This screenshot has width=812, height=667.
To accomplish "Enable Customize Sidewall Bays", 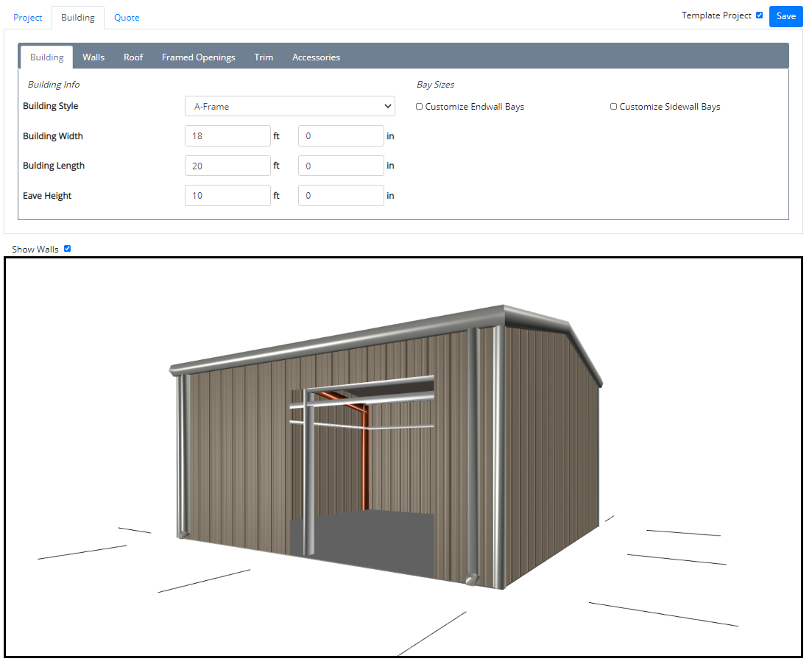I will point(614,107).
